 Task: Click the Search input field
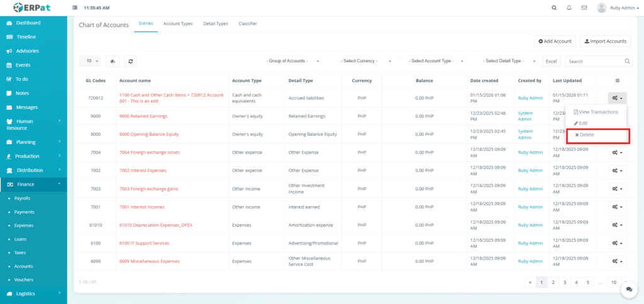[x=594, y=62]
